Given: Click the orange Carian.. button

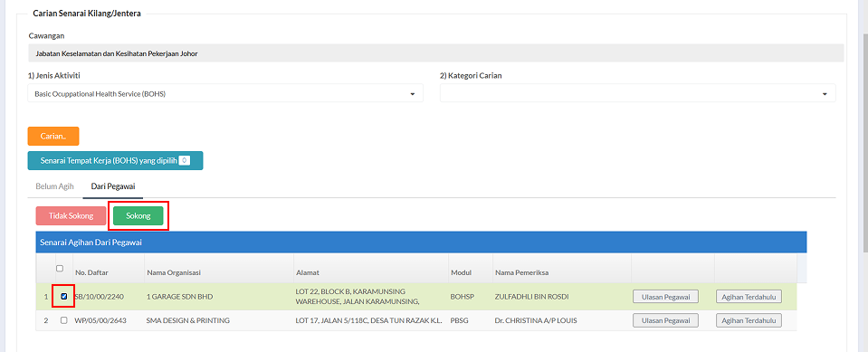Looking at the screenshot, I should tap(53, 136).
